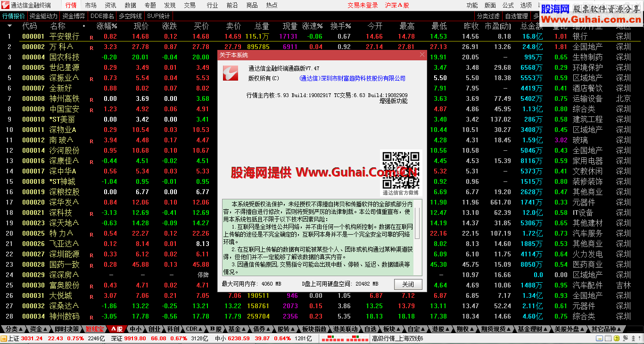Click the orange square icon beside 上证 index

4,338
